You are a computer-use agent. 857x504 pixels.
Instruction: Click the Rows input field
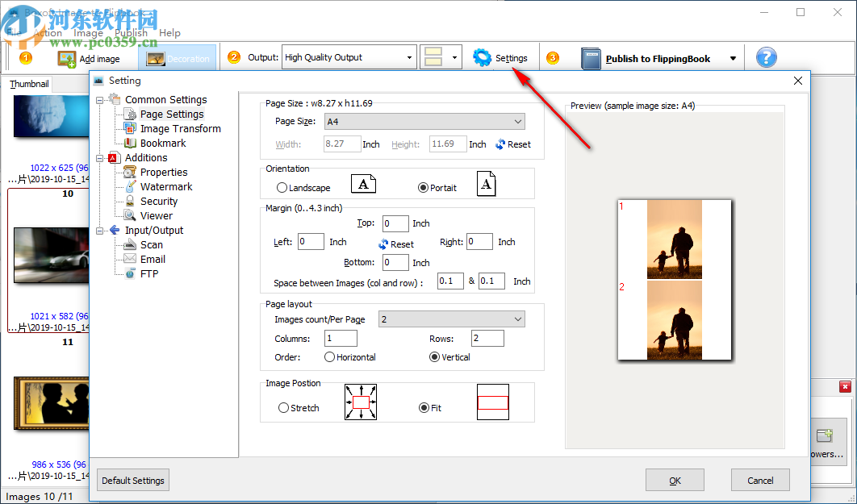487,338
